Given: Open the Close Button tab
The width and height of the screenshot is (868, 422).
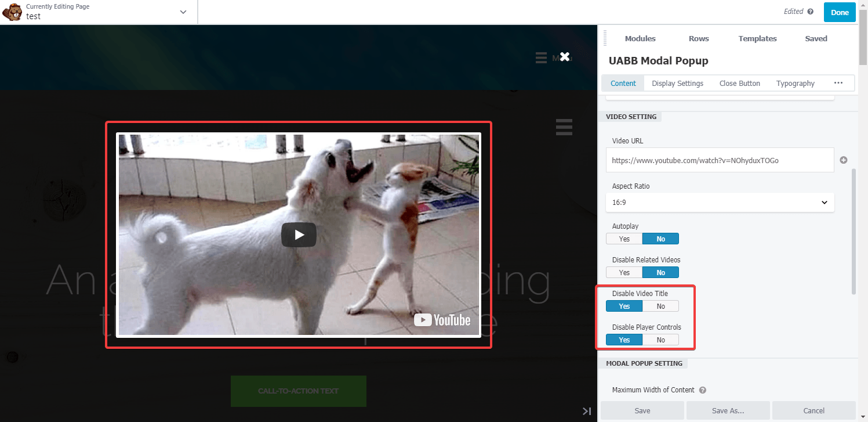Looking at the screenshot, I should tap(739, 83).
